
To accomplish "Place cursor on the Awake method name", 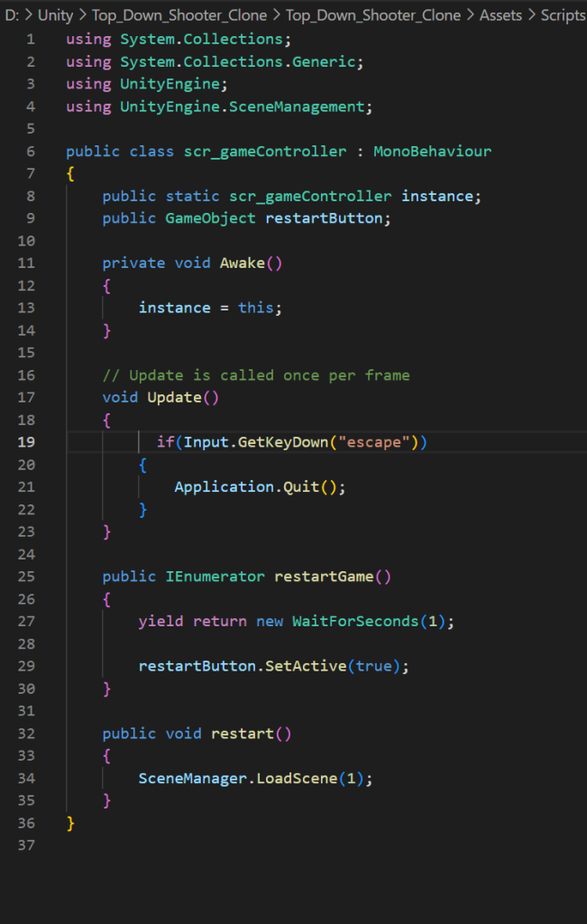I will coord(242,263).
